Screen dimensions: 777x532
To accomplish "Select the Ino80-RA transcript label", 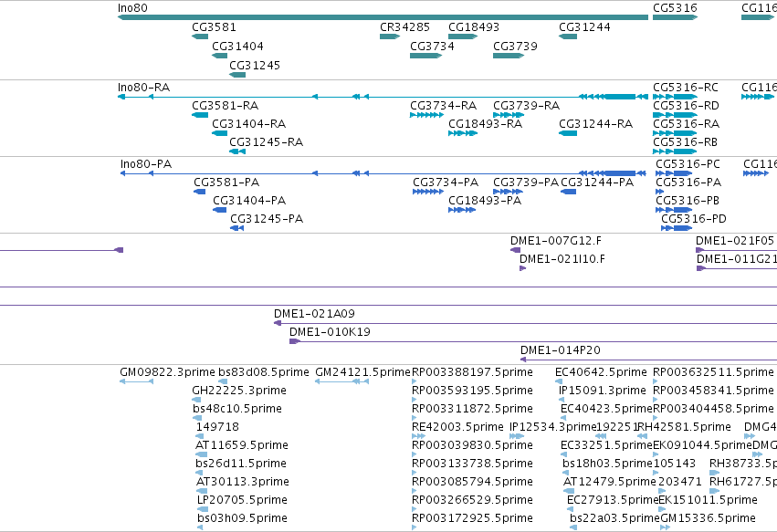I will pos(143,88).
